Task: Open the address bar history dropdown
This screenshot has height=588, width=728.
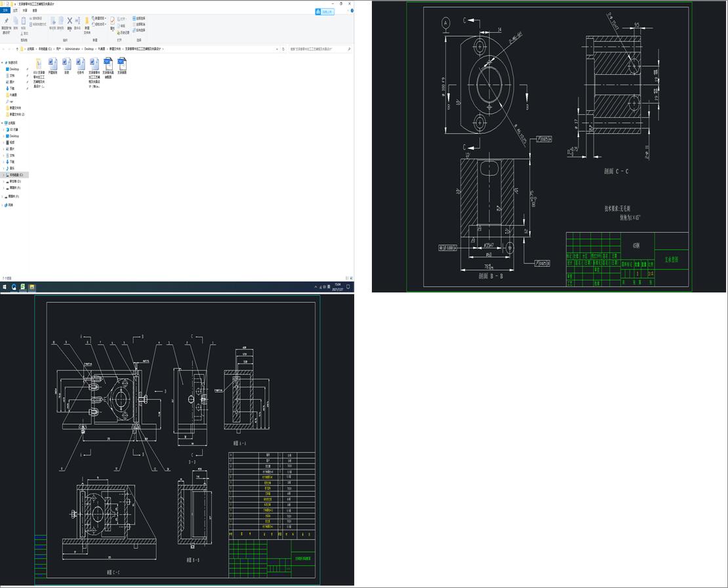Action: [278, 49]
